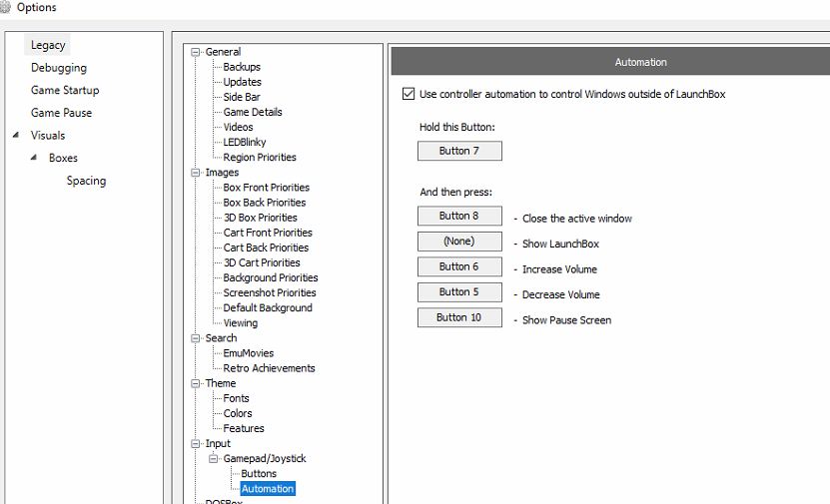
Task: Select 3D Box Priorities
Action: tap(261, 218)
